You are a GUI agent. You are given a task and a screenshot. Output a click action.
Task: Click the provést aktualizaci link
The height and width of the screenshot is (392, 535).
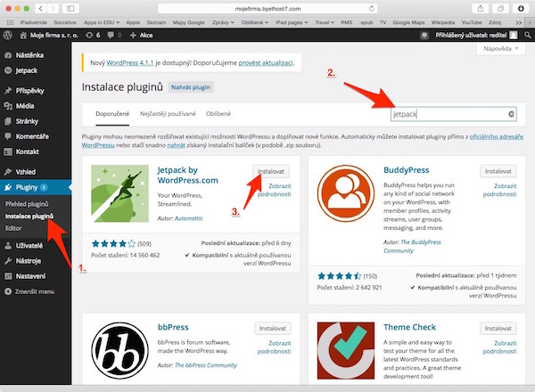266,62
